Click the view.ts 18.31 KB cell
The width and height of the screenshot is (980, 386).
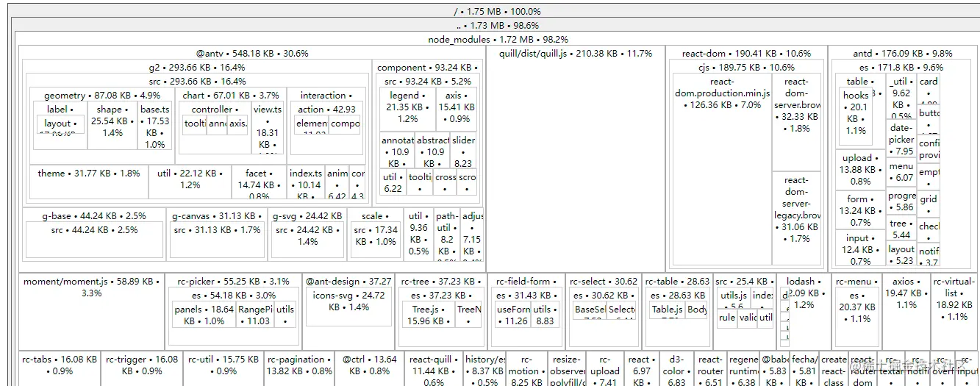tap(268, 129)
